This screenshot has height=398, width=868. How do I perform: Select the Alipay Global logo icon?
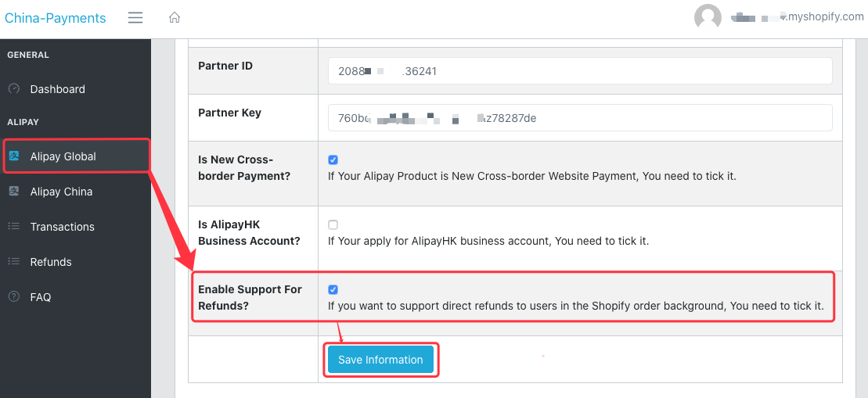pos(14,156)
